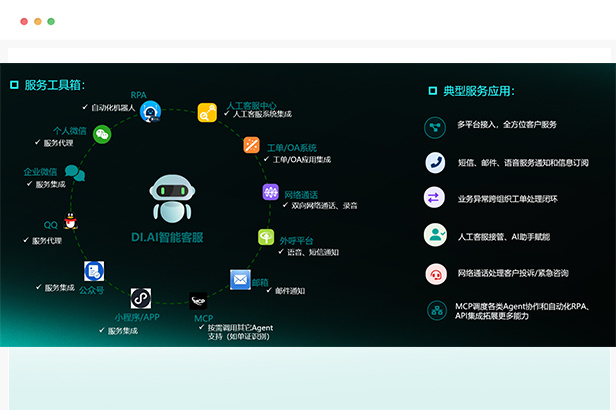The height and width of the screenshot is (410, 616).
Task: Open the 工单/OA系统 icon
Action: 252,146
